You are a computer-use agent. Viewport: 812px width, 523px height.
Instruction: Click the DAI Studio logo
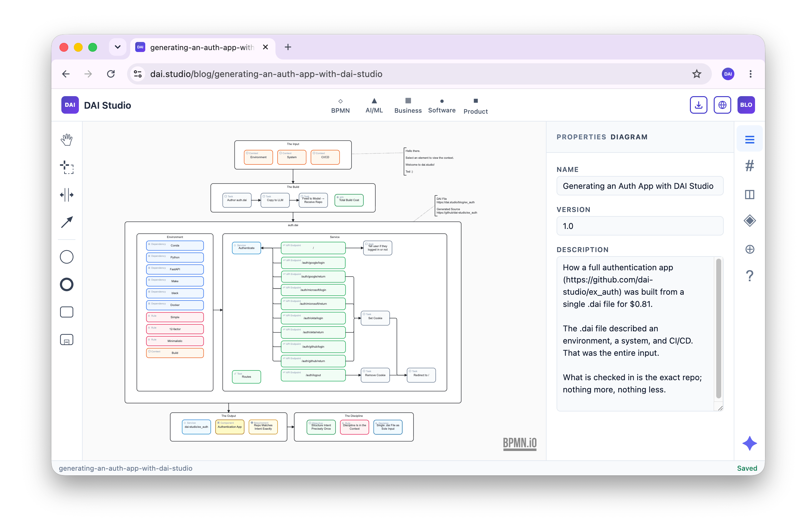[x=70, y=105]
